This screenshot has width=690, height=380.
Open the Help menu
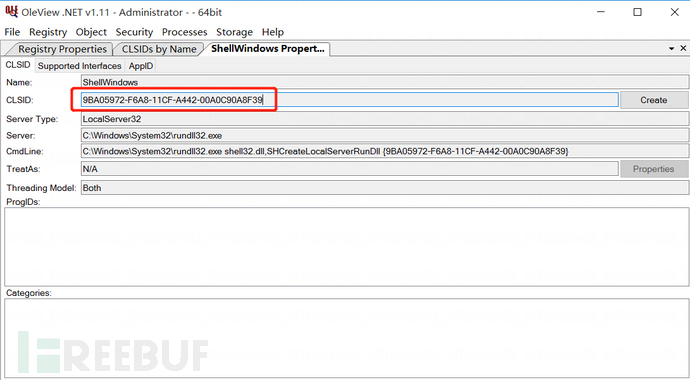273,32
